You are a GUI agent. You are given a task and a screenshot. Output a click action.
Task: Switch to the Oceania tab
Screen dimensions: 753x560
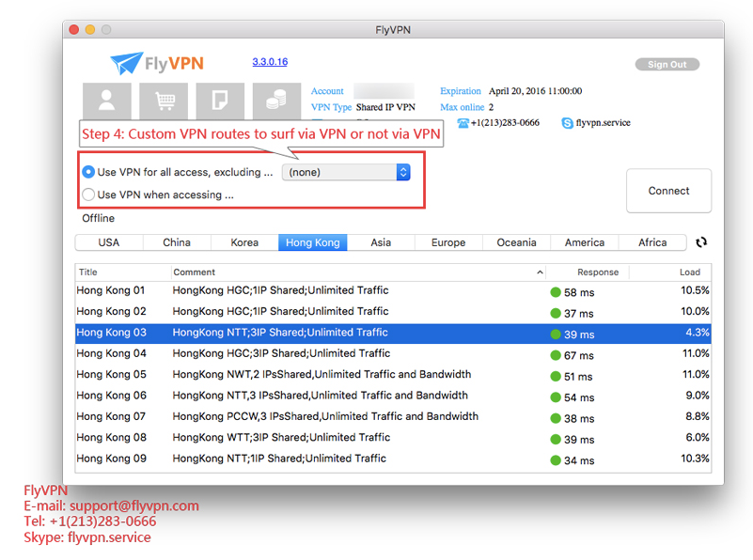[516, 242]
